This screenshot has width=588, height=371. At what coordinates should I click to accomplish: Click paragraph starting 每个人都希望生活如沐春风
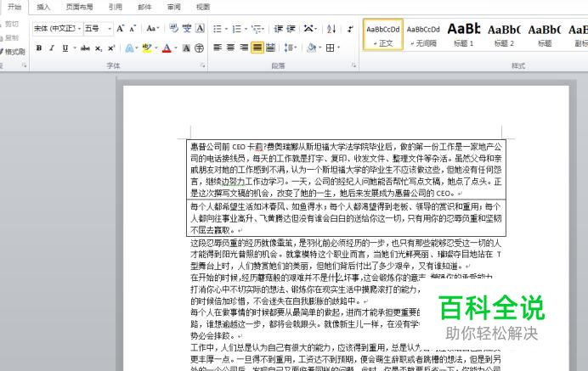[346, 218]
